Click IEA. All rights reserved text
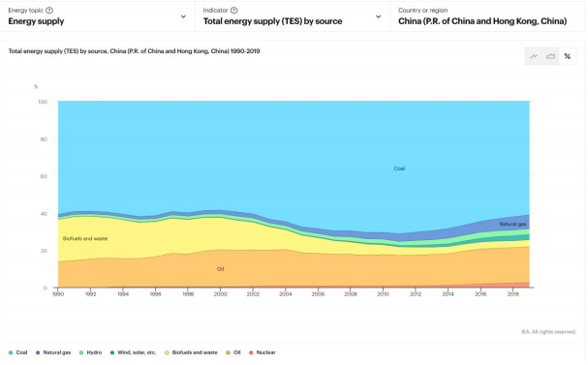 point(548,332)
